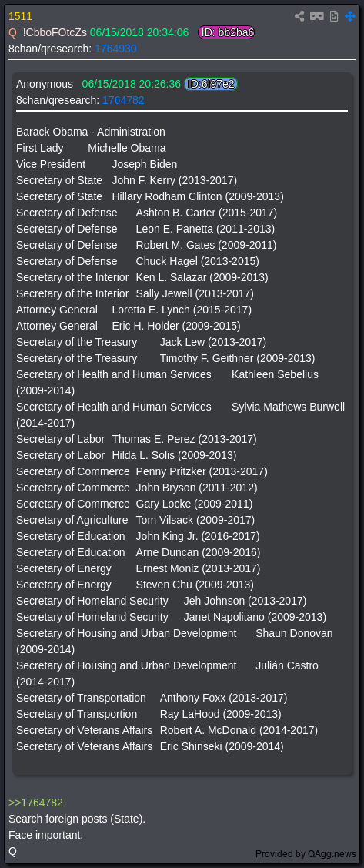Click the green >>1764782 reply reference
The image size is (364, 868).
click(x=36, y=803)
